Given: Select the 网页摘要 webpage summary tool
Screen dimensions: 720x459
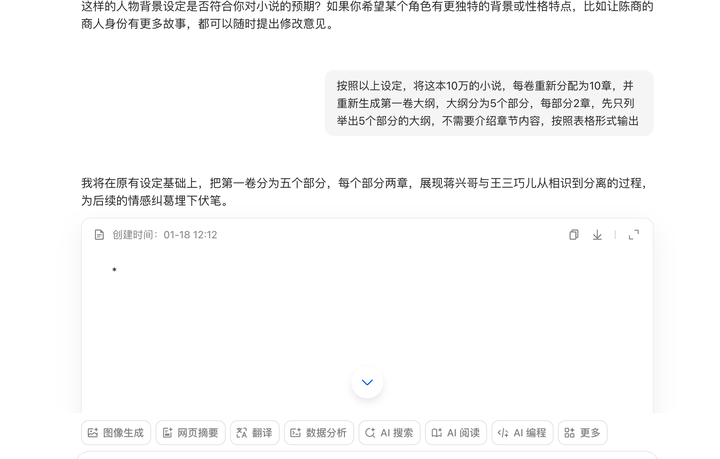Looking at the screenshot, I should pyautogui.click(x=189, y=433).
